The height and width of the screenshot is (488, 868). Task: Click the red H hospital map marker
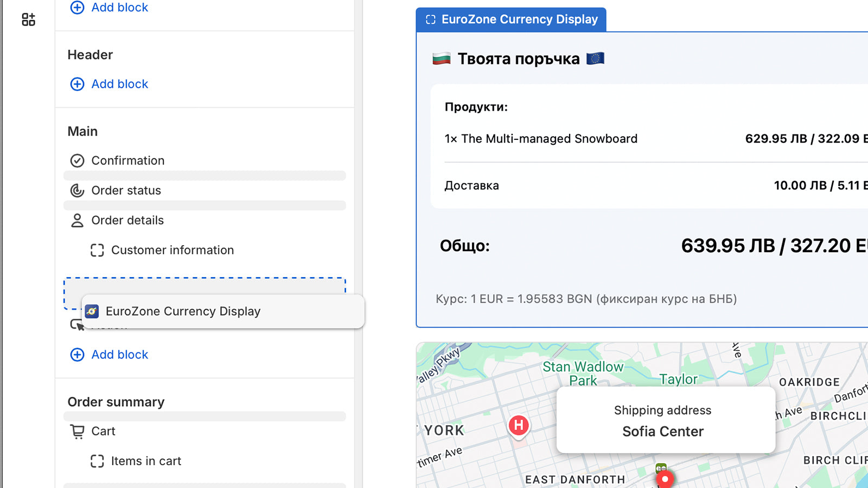(x=519, y=425)
